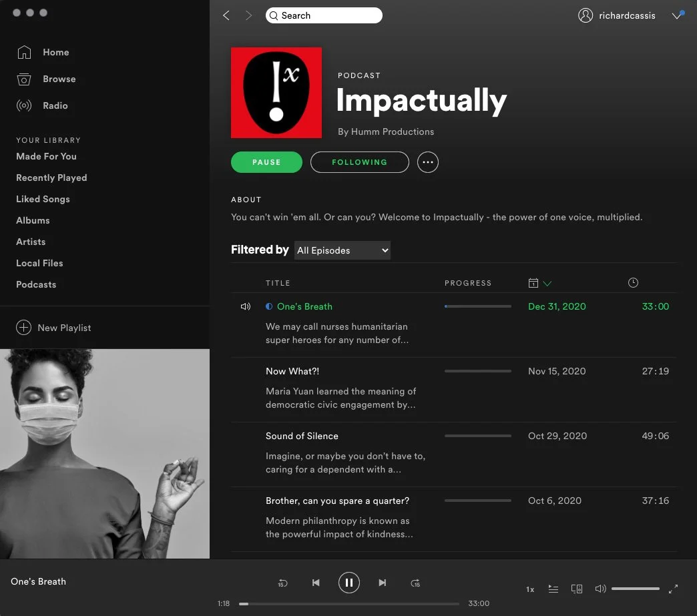Click the Dec 31, 2020 date
Screen dimensions: 697x616
pos(557,307)
